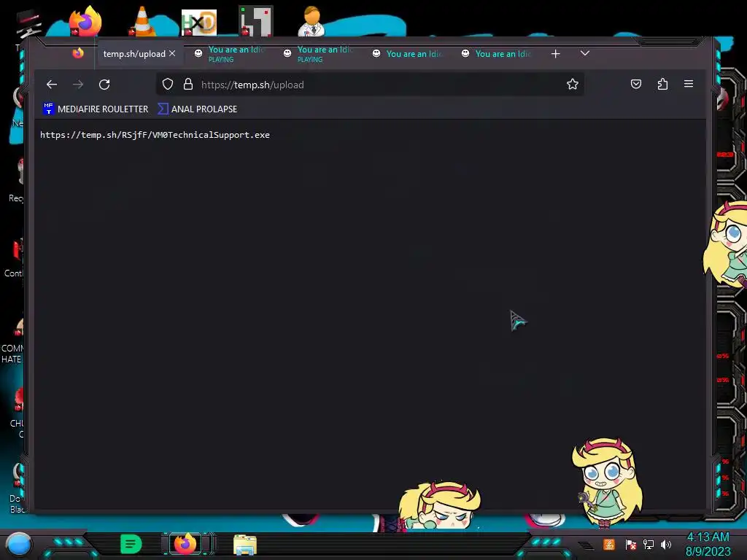Click the network tray icon
747x560 pixels.
649,544
